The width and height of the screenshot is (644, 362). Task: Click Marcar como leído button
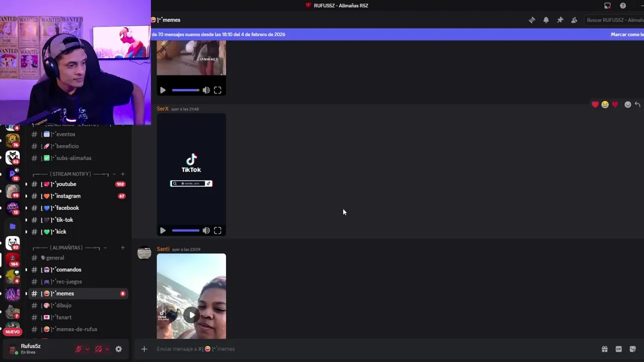click(x=627, y=35)
